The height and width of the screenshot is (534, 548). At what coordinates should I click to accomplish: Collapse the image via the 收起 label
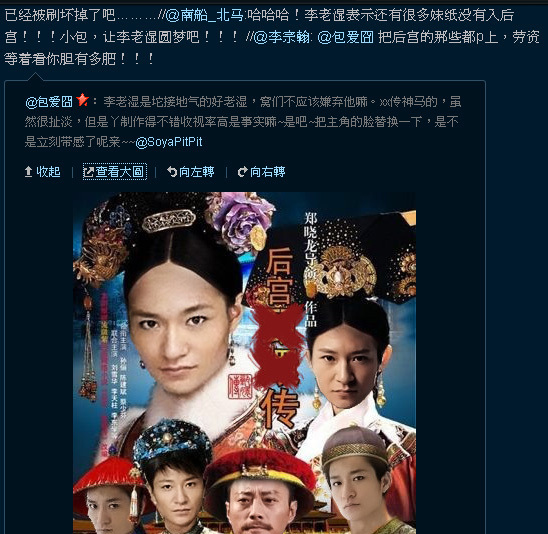[x=48, y=172]
